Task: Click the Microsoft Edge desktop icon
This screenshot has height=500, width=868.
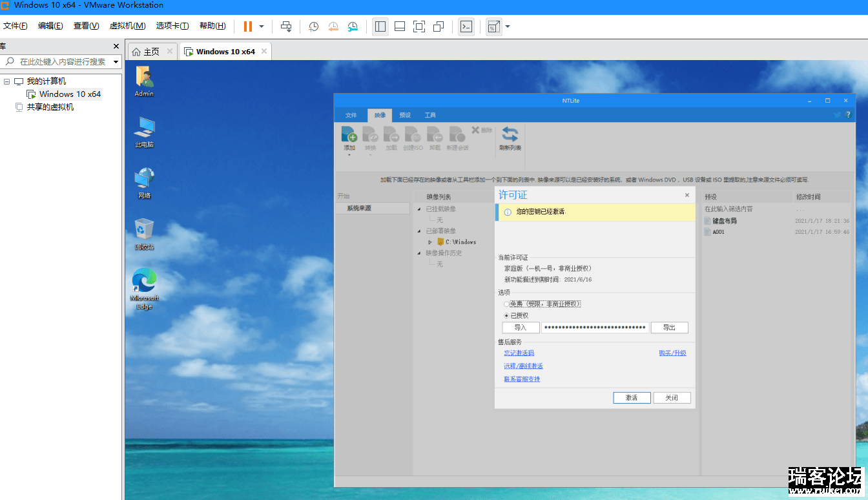Action: tap(144, 280)
